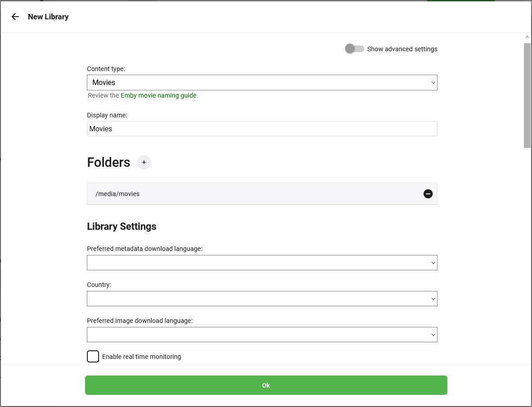Viewport: 532px width, 407px height.
Task: Click the Enable real time monitoring label
Action: (141, 357)
